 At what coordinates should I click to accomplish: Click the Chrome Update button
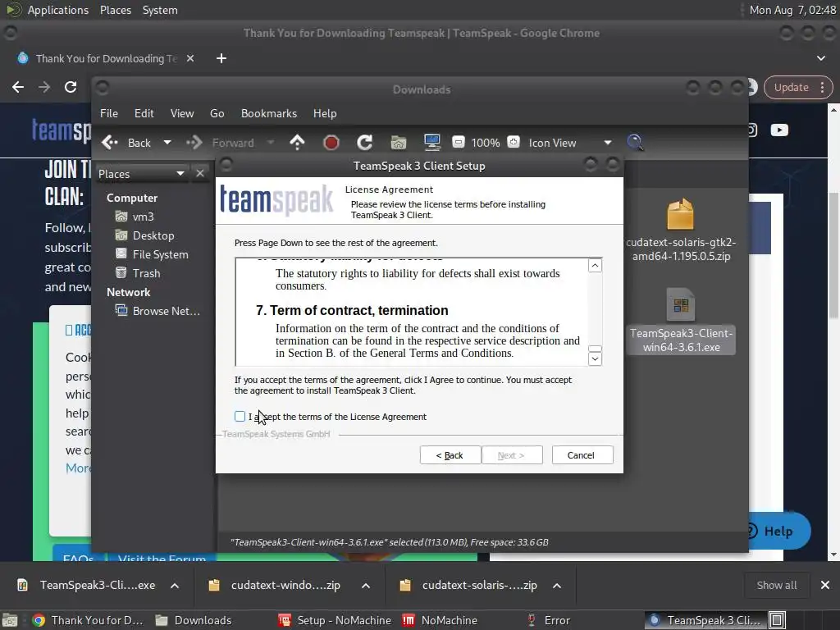pos(797,87)
